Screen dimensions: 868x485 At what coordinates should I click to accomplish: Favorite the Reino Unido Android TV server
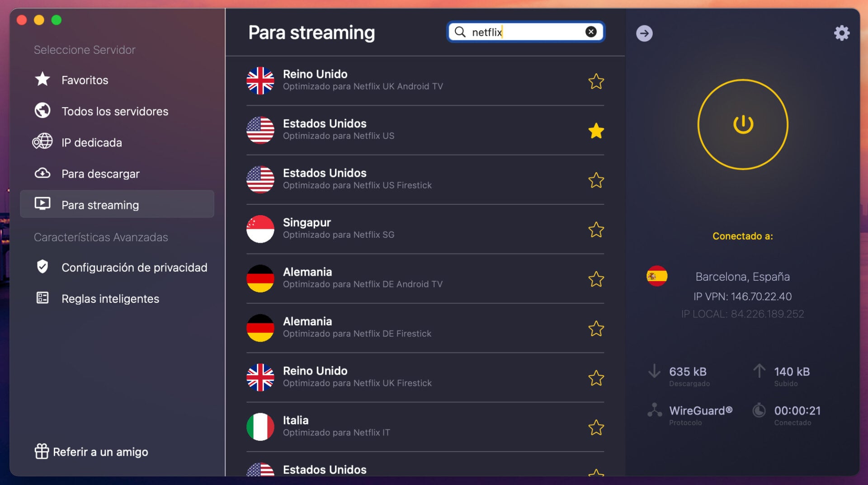tap(596, 81)
